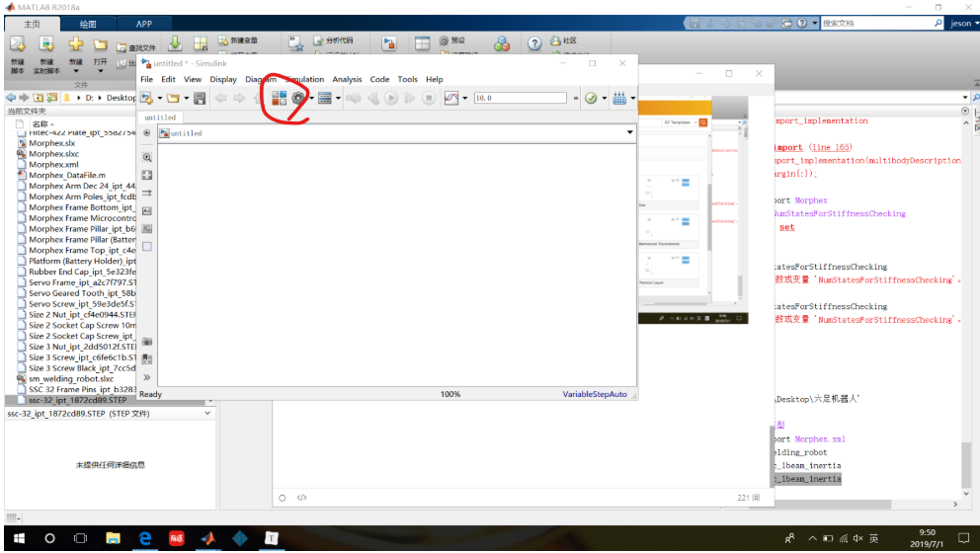Screen dimensions: 980x553
Task: Click the underlined set error link
Action: (787, 227)
